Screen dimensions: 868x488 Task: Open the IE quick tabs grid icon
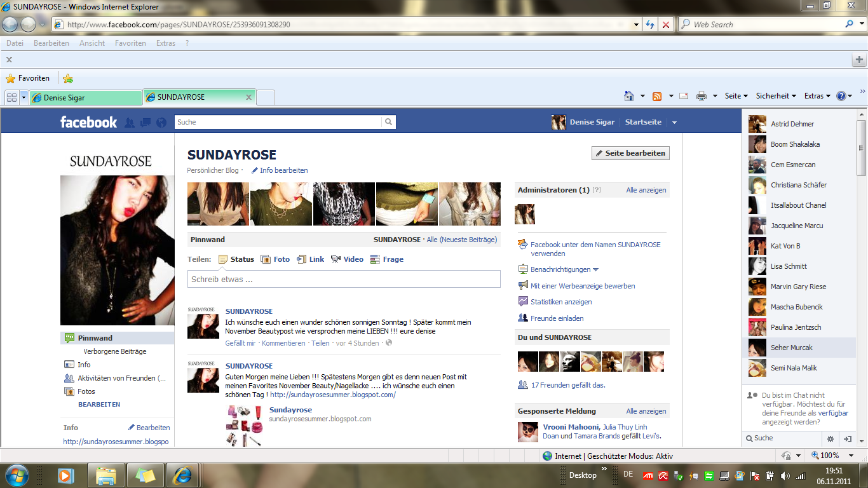click(11, 97)
